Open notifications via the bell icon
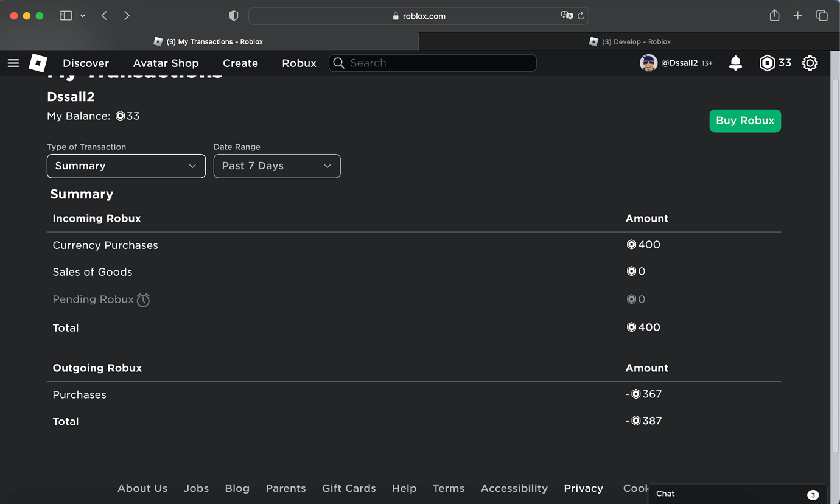This screenshot has width=840, height=504. pyautogui.click(x=735, y=63)
